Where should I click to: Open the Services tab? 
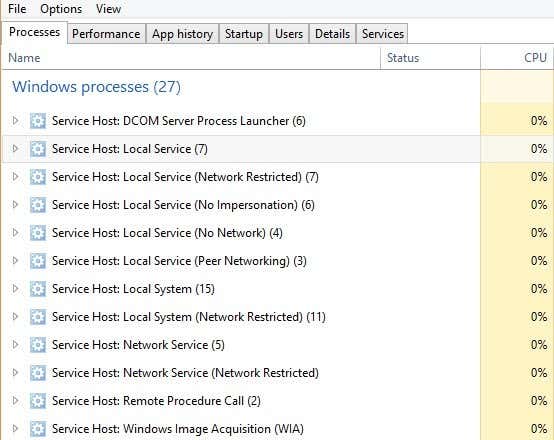[x=382, y=34]
